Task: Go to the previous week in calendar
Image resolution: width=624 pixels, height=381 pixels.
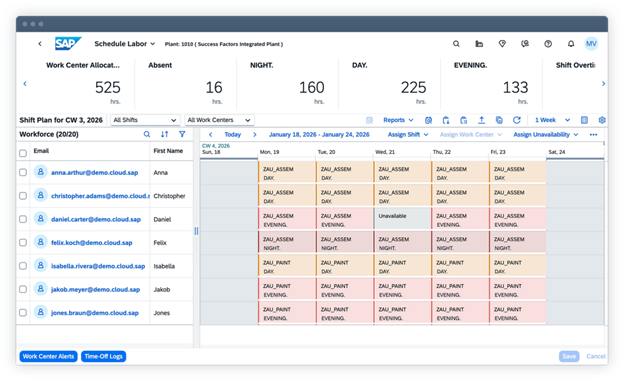Action: click(x=211, y=135)
